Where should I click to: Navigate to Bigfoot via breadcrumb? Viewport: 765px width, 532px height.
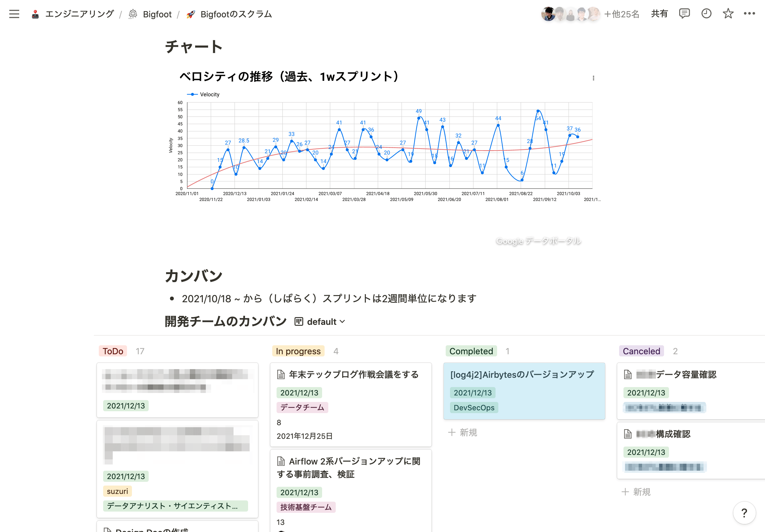coord(157,14)
